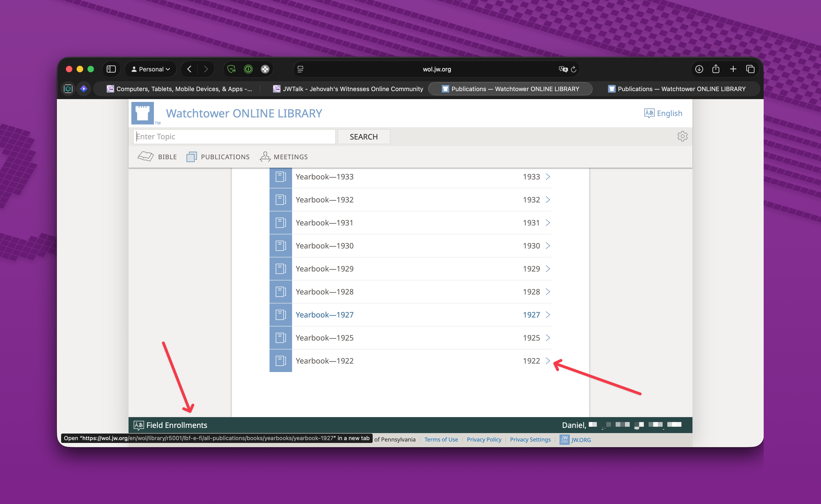Viewport: 821px width, 504px height.
Task: Open the tab overview icon
Action: (750, 69)
